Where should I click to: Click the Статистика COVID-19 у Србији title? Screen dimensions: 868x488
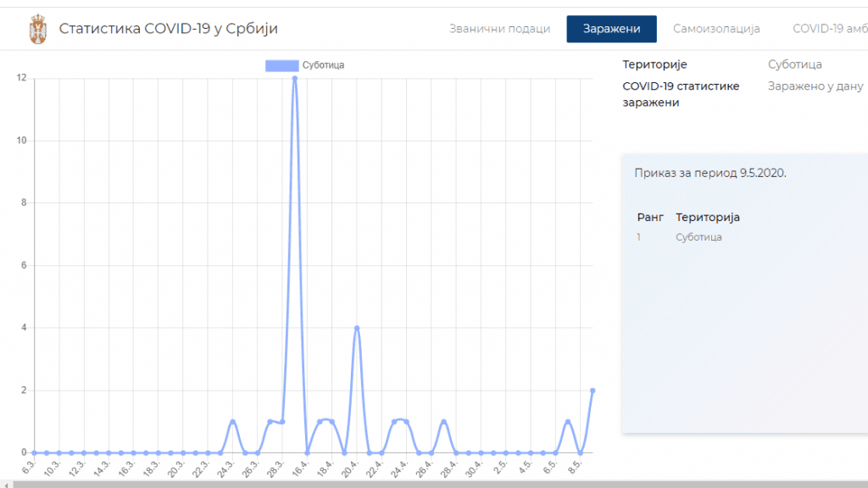(x=168, y=29)
